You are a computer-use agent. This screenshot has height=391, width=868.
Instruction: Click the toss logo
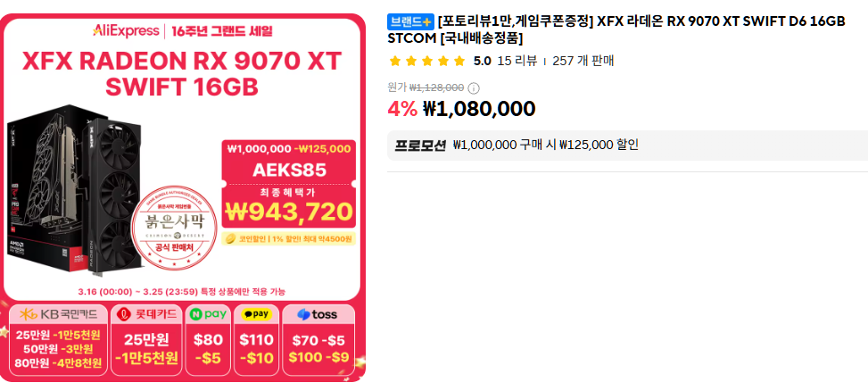(x=317, y=314)
